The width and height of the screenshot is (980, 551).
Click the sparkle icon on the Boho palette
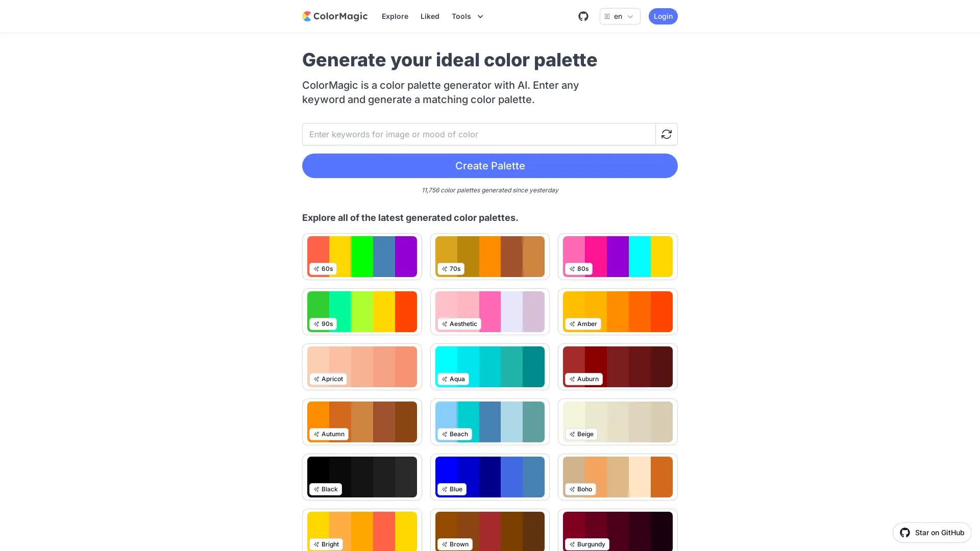pos(572,489)
